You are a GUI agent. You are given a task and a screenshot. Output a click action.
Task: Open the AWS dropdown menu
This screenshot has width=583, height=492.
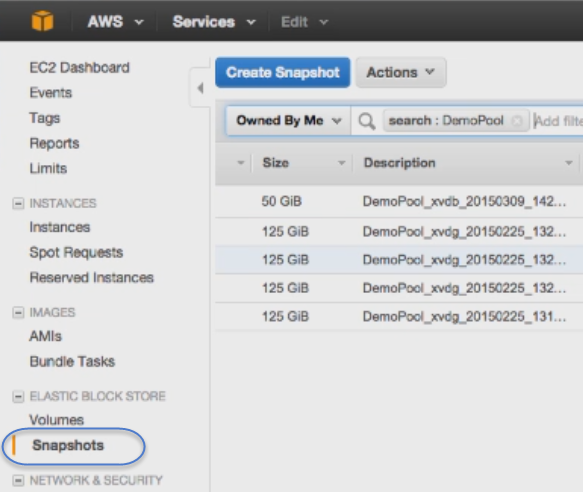115,22
